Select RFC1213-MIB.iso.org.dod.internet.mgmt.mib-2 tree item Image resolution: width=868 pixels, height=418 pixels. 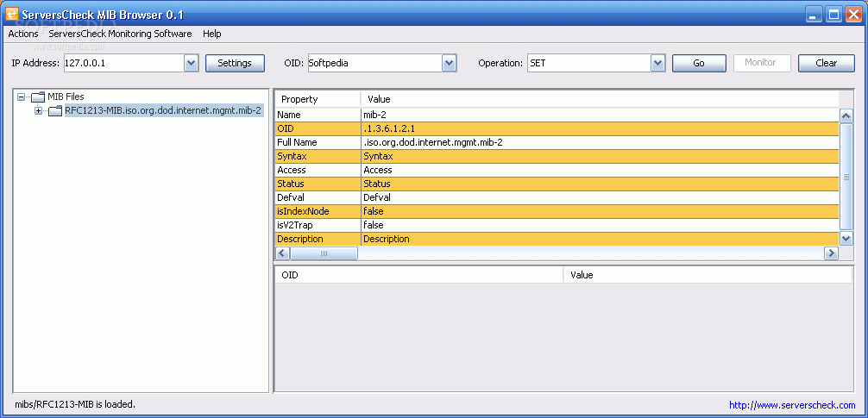click(163, 110)
